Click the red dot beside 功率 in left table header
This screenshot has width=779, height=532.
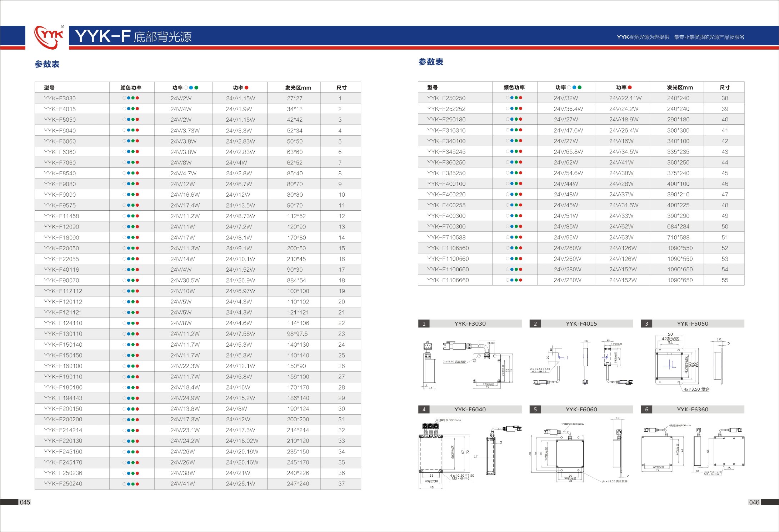[246, 87]
